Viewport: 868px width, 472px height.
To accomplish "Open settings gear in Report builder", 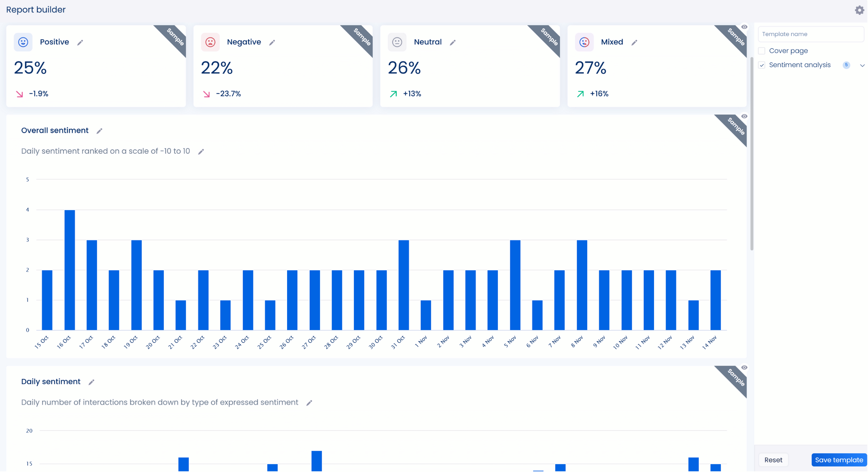I will 859,10.
